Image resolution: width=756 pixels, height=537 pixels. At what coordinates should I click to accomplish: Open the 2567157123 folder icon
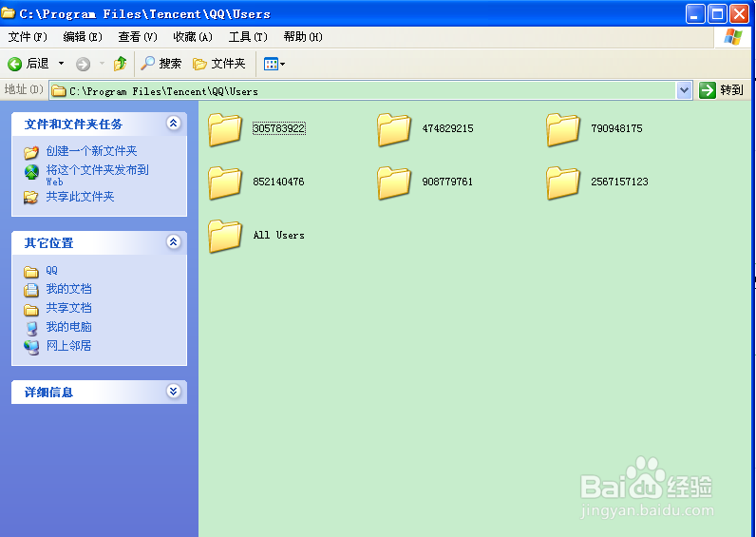click(562, 182)
